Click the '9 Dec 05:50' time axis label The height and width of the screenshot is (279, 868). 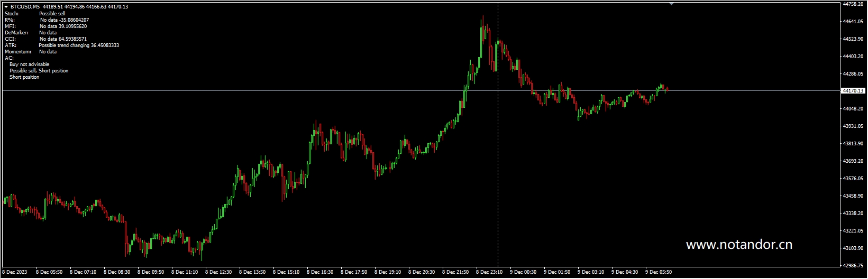(x=659, y=272)
